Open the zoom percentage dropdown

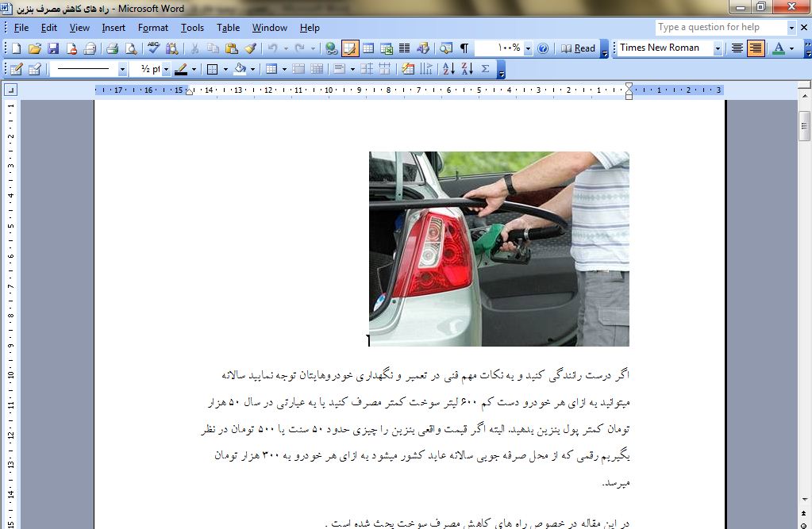527,48
